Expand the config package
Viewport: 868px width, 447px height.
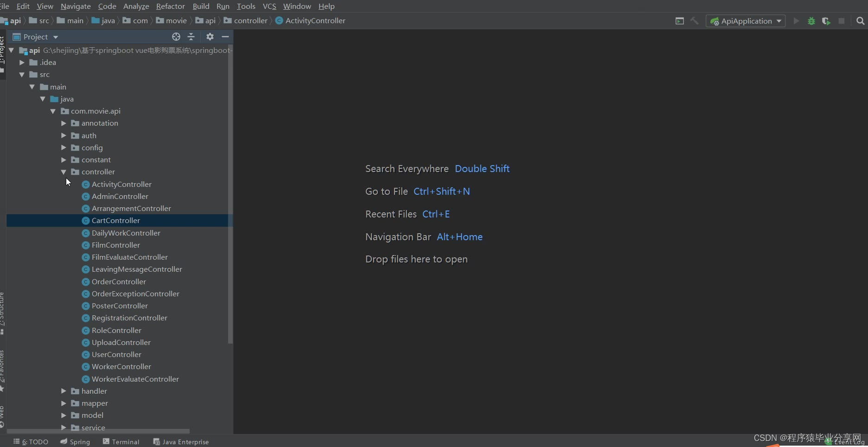click(x=64, y=147)
